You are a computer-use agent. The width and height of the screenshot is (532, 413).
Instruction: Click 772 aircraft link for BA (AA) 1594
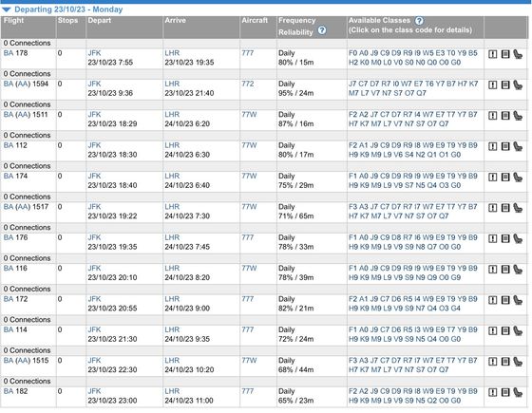(x=248, y=84)
